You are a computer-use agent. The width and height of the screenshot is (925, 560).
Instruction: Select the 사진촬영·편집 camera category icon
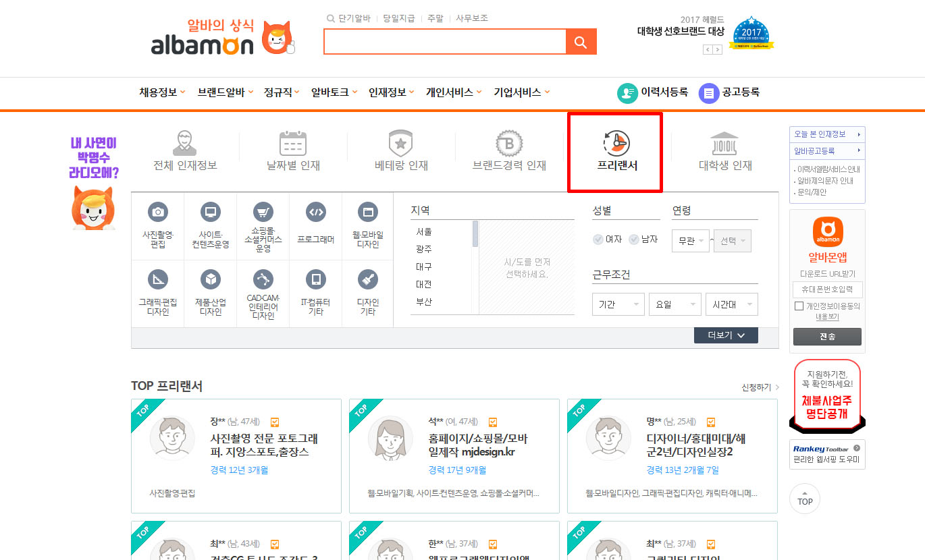158,212
